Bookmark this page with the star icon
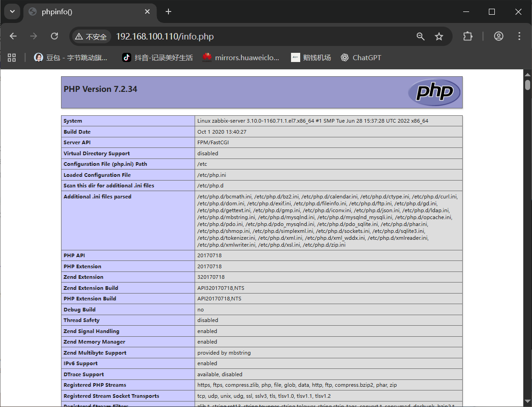 pos(439,36)
